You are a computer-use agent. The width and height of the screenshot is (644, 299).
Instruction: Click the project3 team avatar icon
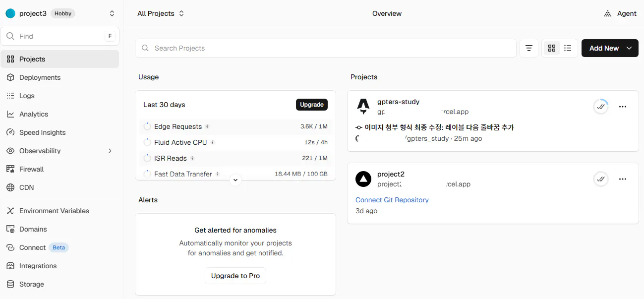(10, 13)
